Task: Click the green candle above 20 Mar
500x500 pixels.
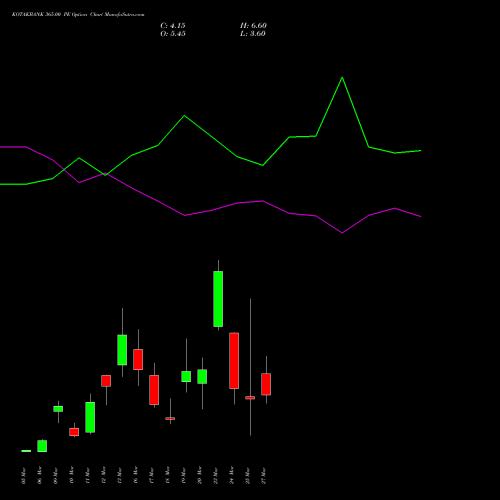Action: point(202,377)
